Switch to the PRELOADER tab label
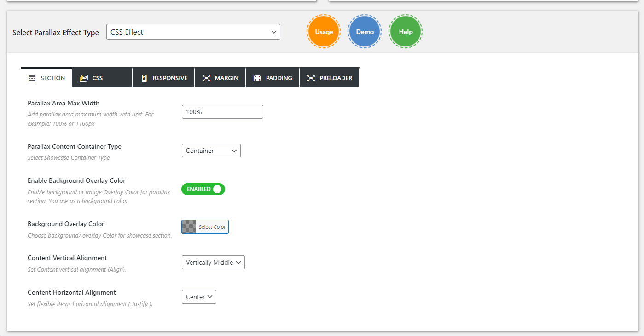644x336 pixels. [x=336, y=78]
